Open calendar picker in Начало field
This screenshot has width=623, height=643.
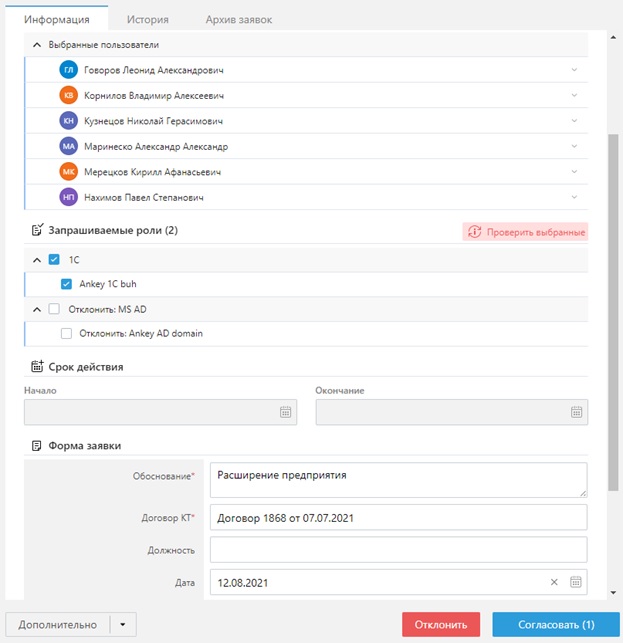coord(285,412)
